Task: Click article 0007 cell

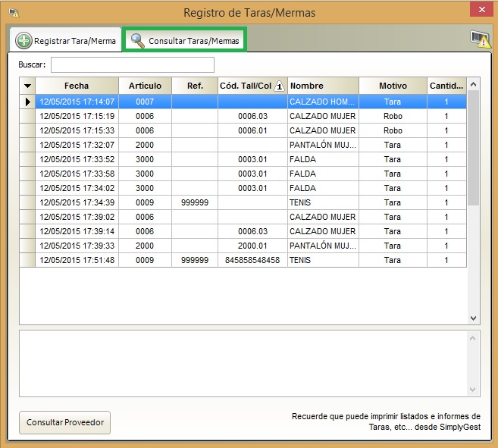Action: coord(145,102)
